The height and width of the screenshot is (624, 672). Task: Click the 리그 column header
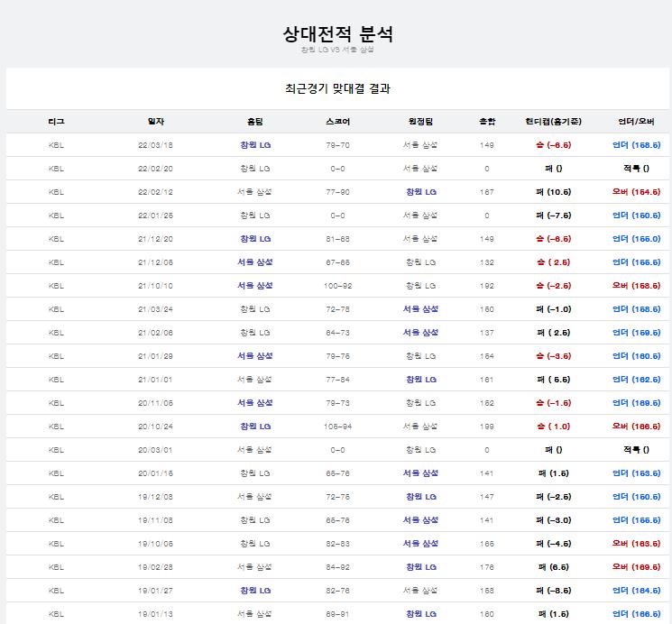pos(56,122)
